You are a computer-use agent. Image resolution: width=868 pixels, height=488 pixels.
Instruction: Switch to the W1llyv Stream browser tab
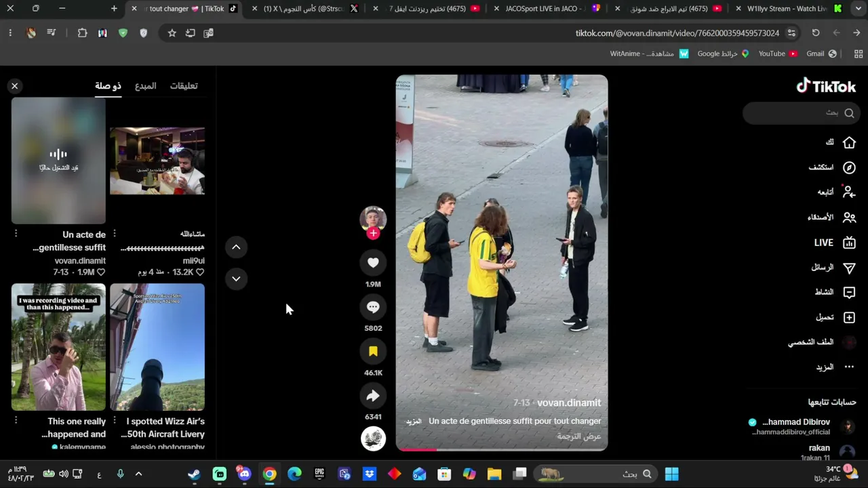tap(789, 9)
